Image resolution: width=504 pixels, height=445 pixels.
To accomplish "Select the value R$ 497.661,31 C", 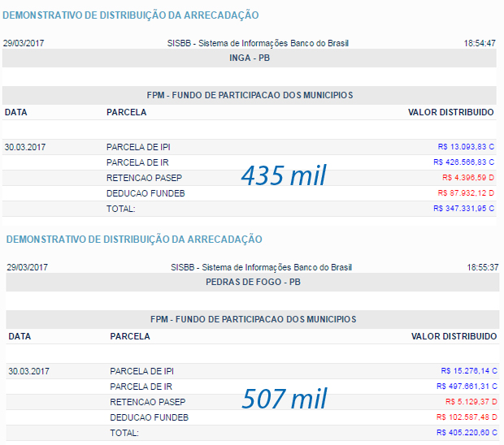I will [x=467, y=387].
